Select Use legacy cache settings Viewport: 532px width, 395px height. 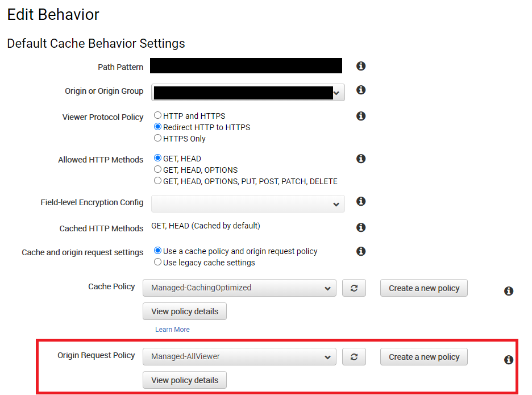point(157,262)
